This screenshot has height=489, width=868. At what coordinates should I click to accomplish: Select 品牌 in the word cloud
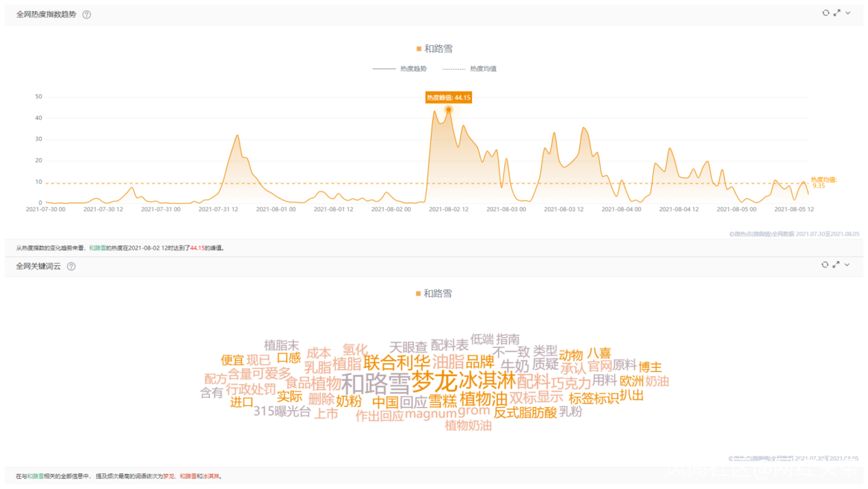pos(480,362)
